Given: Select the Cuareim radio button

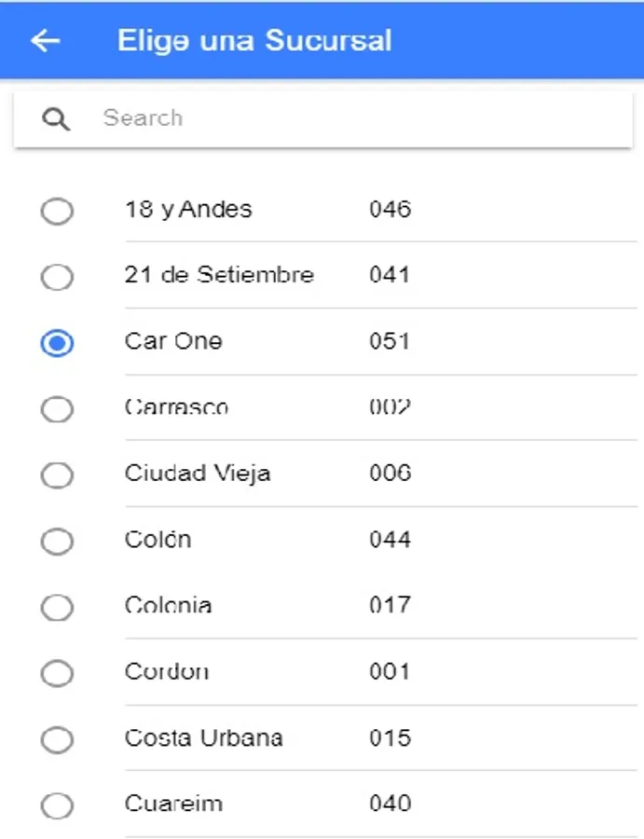Looking at the screenshot, I should click(x=57, y=806).
